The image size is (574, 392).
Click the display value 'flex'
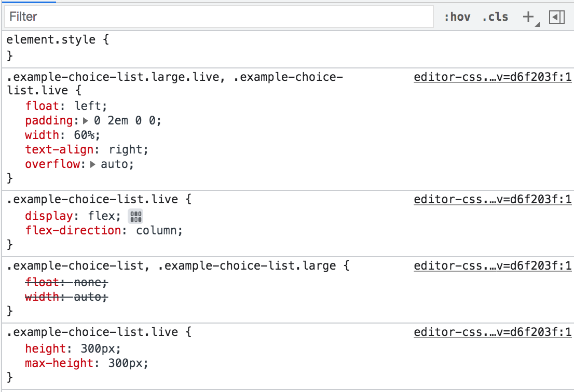102,216
